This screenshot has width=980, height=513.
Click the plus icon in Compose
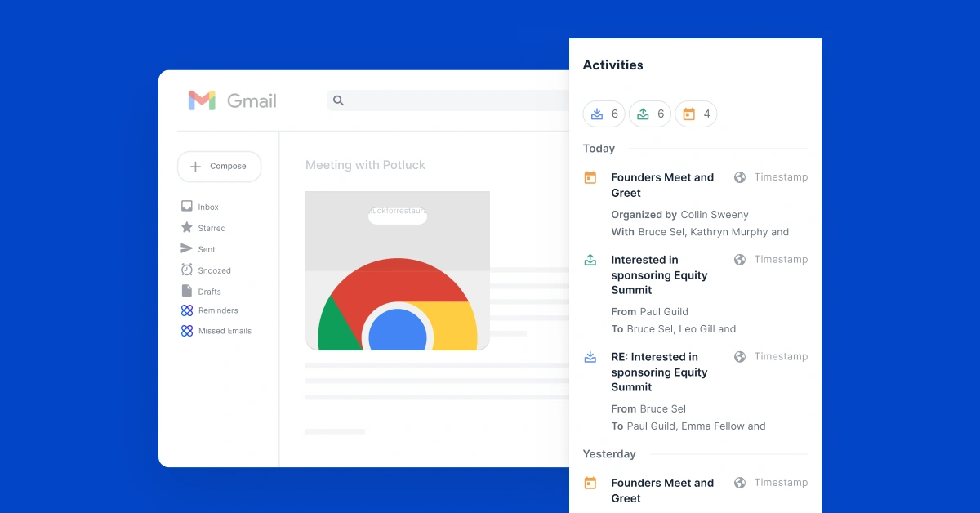point(195,167)
